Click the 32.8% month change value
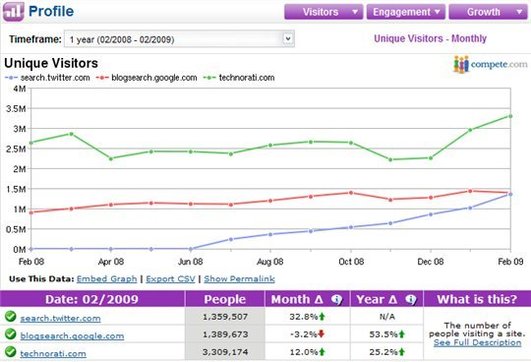This screenshot has width=531, height=362. click(x=303, y=317)
